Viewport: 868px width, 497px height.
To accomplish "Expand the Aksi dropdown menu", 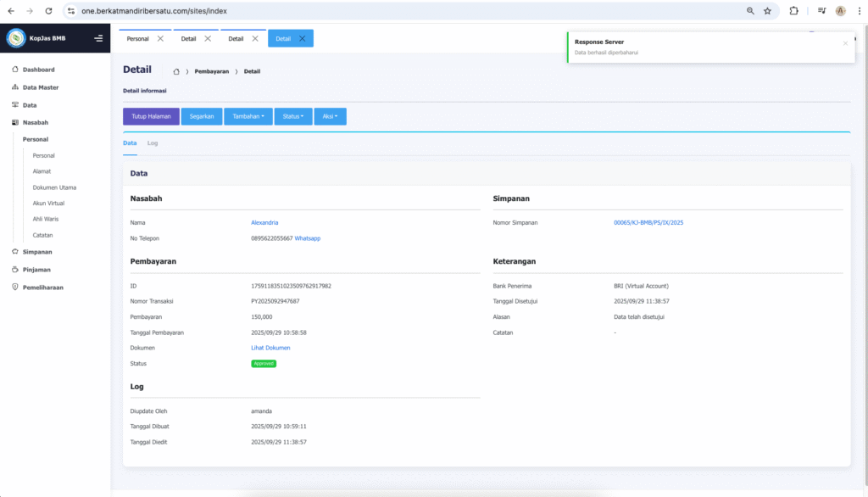I will [x=330, y=116].
